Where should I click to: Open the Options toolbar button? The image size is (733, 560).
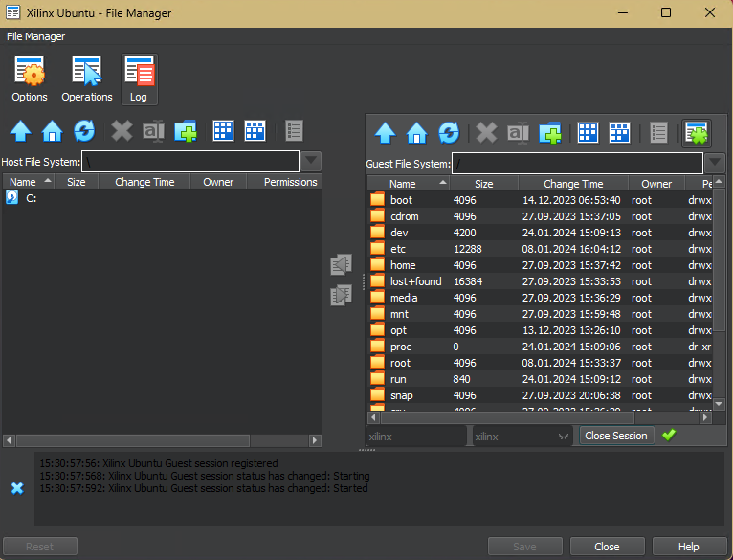coord(30,79)
